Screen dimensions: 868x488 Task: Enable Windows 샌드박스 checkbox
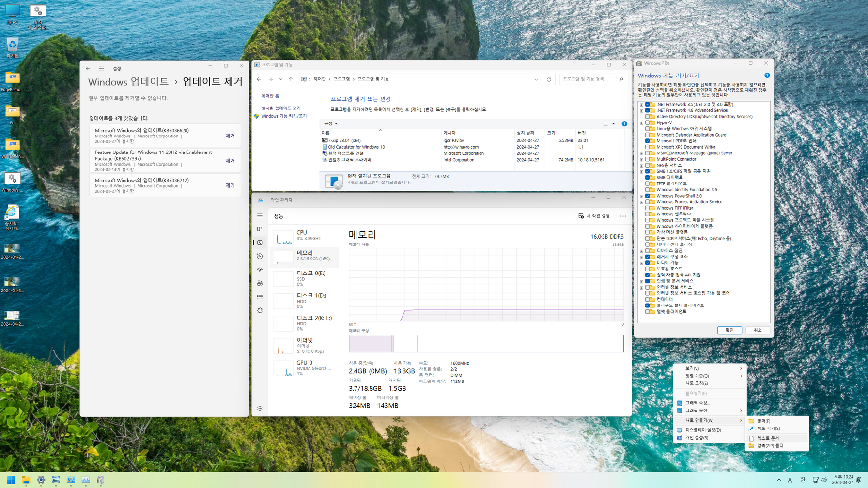648,214
